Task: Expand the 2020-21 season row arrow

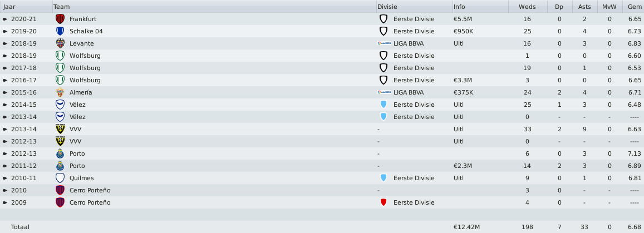Action: 5,19
